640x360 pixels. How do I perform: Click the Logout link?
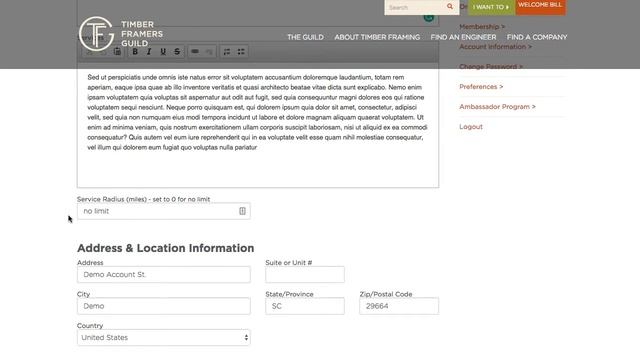coord(471,127)
